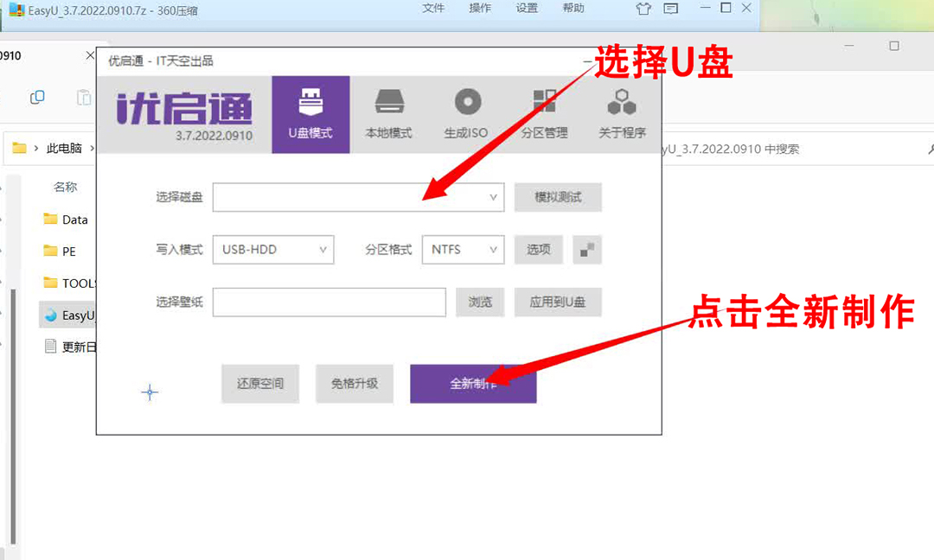Expand the chevron before 此电脑 in address bar
934x560 pixels.
pos(36,148)
